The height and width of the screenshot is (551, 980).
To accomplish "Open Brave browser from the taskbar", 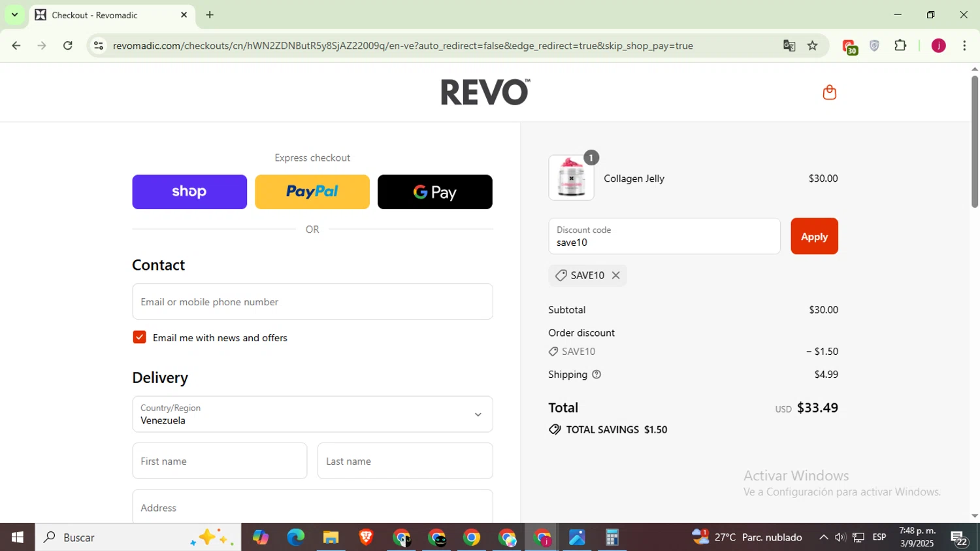I will 366,537.
